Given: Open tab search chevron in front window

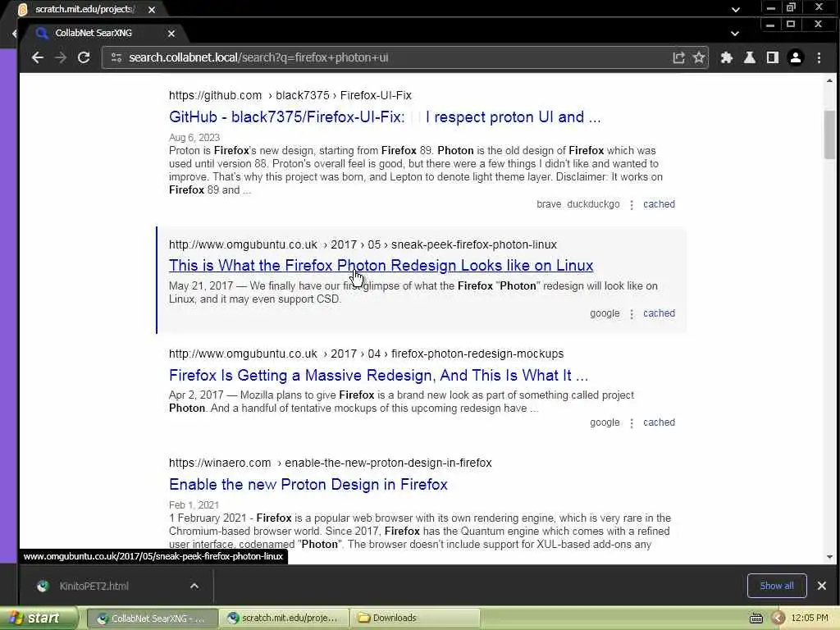Looking at the screenshot, I should (x=735, y=33).
